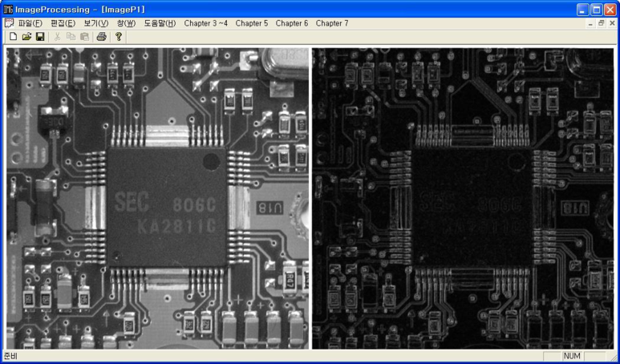This screenshot has height=364, width=620.
Task: Click the IMG application icon in title bar
Action: (8, 9)
